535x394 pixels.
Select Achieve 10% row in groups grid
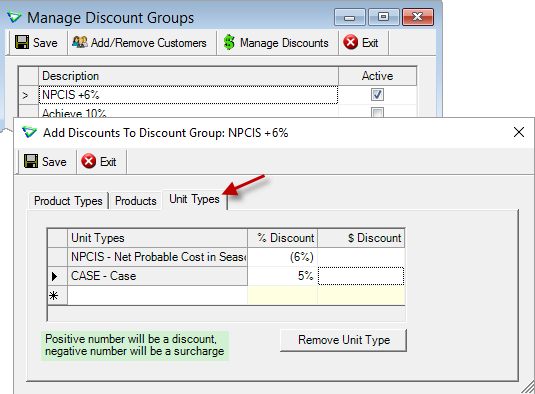click(x=188, y=112)
